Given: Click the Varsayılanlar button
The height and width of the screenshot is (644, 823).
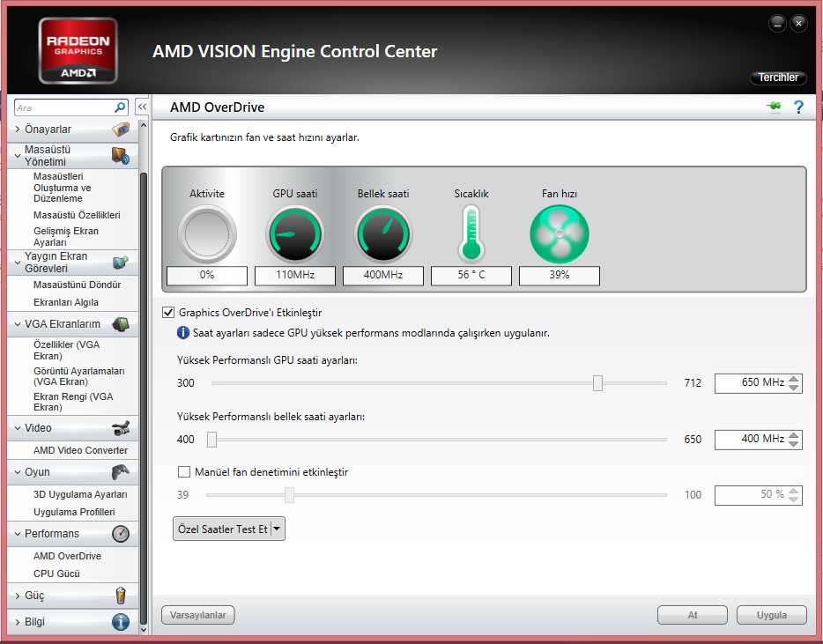Looking at the screenshot, I should coord(198,615).
